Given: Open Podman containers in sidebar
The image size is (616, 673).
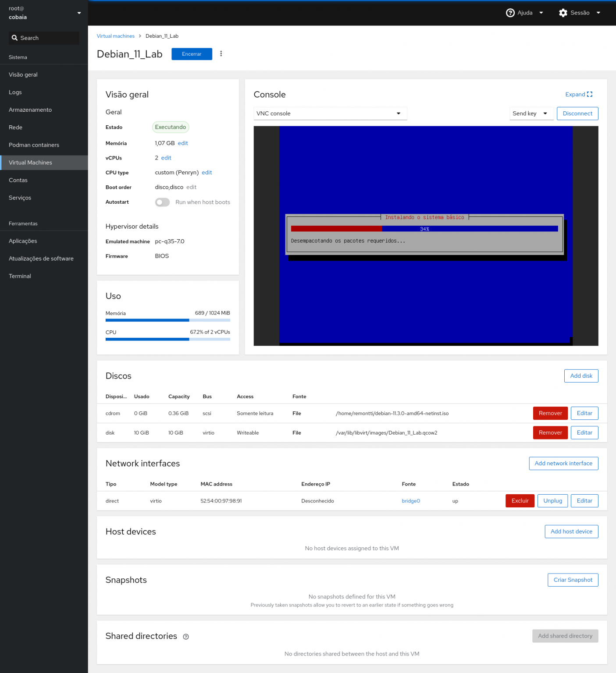Looking at the screenshot, I should coord(34,145).
